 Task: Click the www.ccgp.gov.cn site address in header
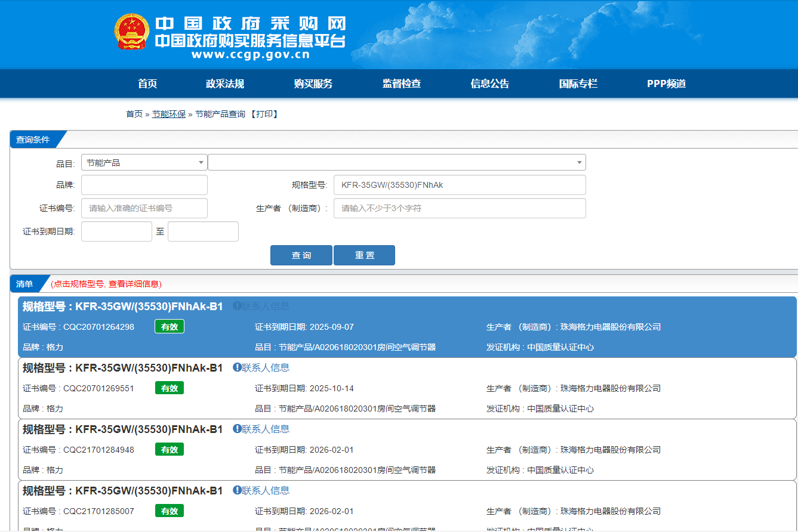tap(251, 55)
